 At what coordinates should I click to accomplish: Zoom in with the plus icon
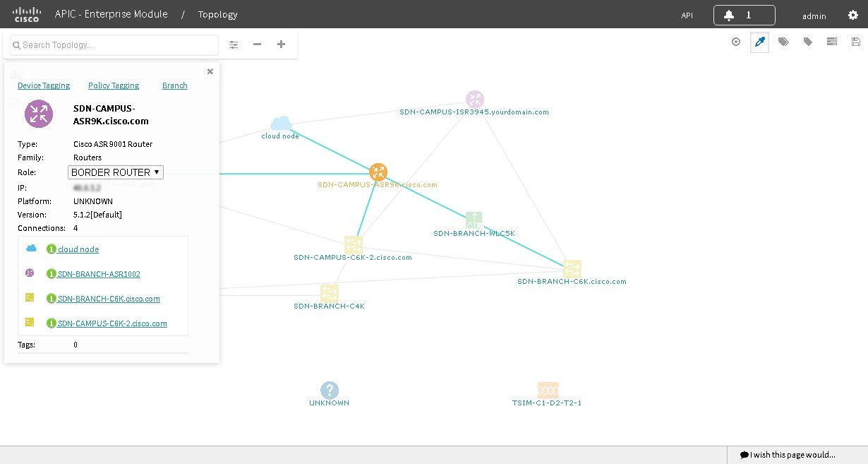pos(281,44)
